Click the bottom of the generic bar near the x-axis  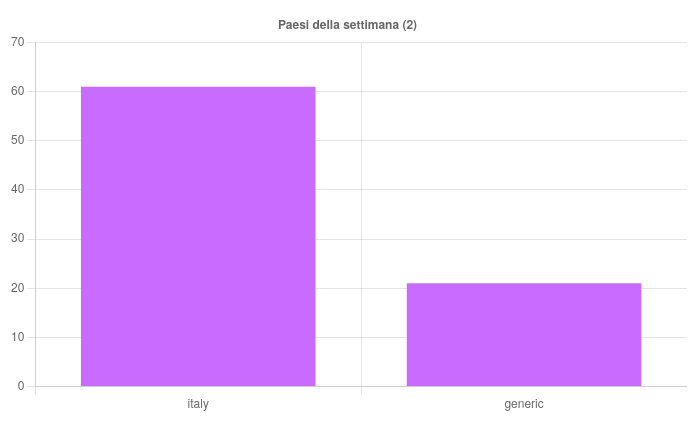pyautogui.click(x=523, y=381)
